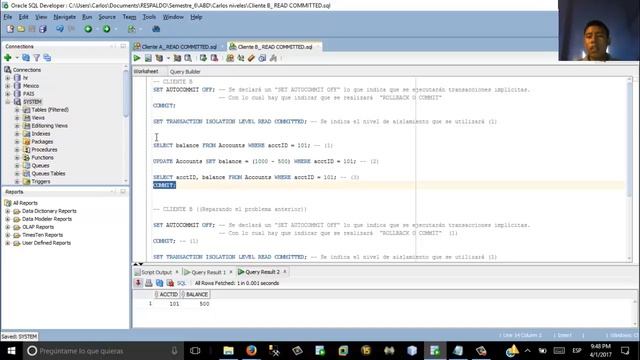
Task: Click the Filter funnel icon in Connections
Action: pos(37,58)
